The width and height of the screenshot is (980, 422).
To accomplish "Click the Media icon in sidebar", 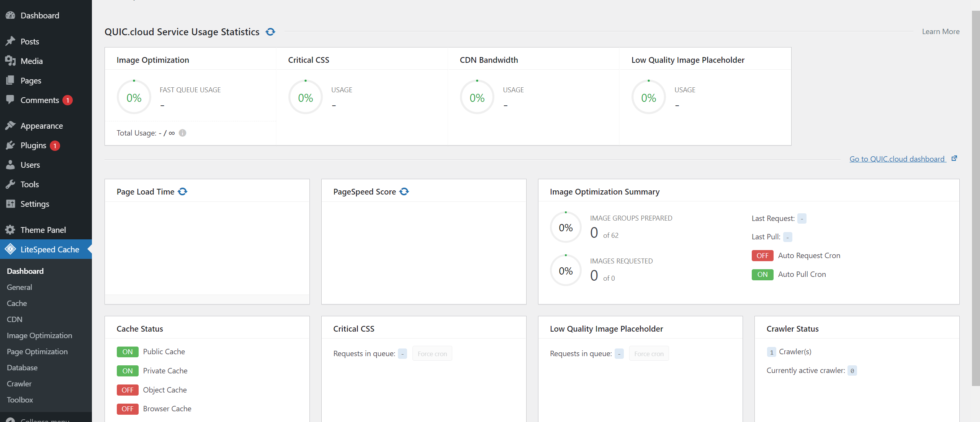I will click(x=10, y=61).
